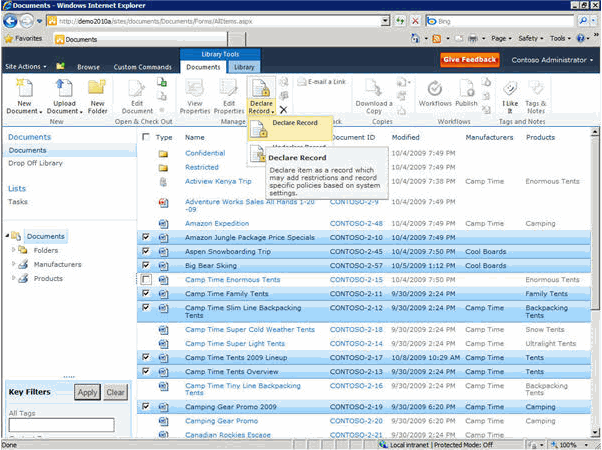Uncheck the Camp Time Family Tents row
This screenshot has height=450, width=602.
[x=146, y=293]
